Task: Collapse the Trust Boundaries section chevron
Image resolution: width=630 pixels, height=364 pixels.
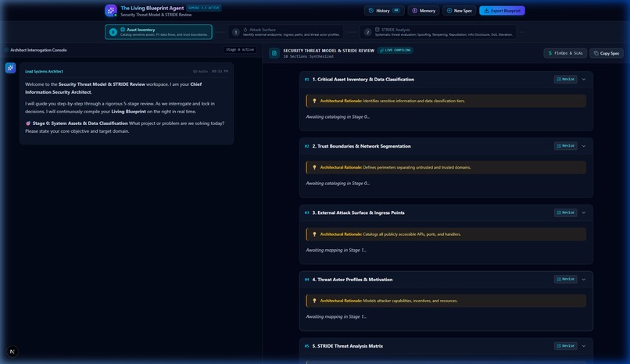Action: (584, 146)
